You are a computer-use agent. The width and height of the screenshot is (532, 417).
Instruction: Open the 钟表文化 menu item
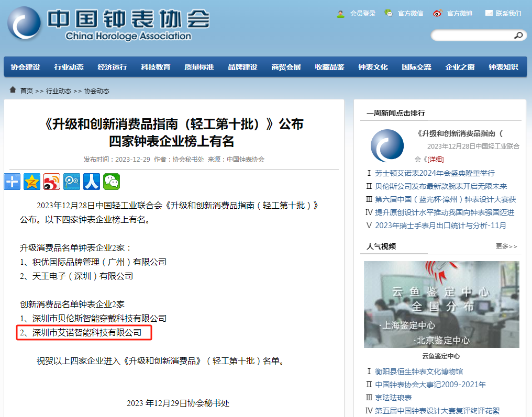tap(372, 67)
